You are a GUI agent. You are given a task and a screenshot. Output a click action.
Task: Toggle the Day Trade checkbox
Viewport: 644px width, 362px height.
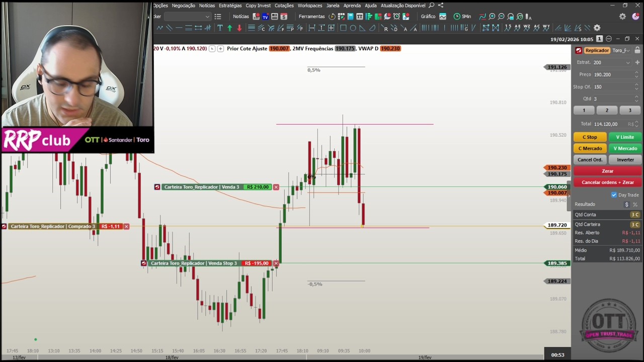(614, 195)
